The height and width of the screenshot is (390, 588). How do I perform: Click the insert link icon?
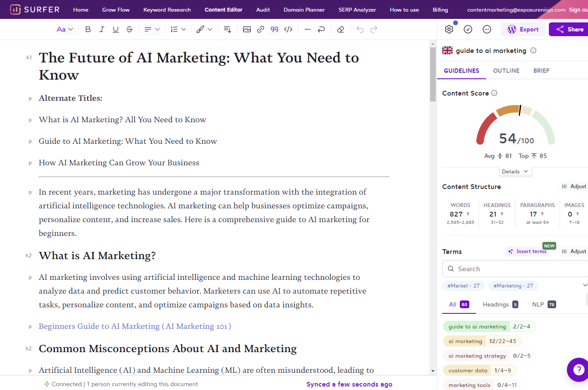point(261,29)
